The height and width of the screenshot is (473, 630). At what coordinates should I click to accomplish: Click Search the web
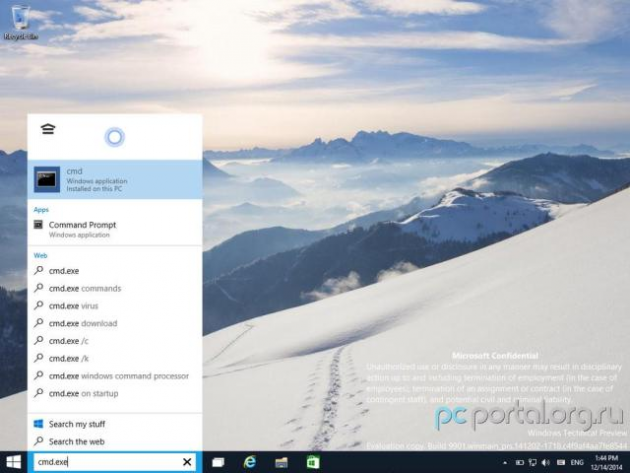[x=76, y=441]
